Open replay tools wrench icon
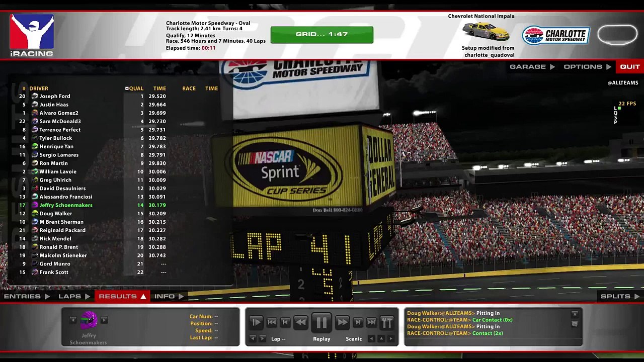644x362 pixels. click(387, 322)
